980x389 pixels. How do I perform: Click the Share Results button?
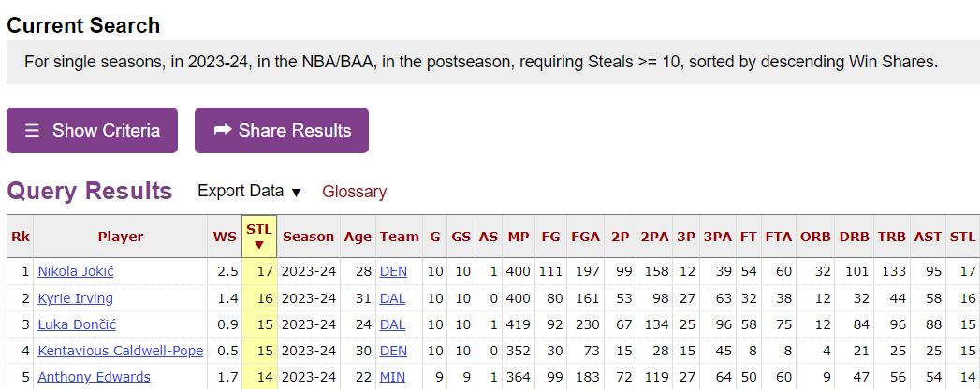click(281, 131)
